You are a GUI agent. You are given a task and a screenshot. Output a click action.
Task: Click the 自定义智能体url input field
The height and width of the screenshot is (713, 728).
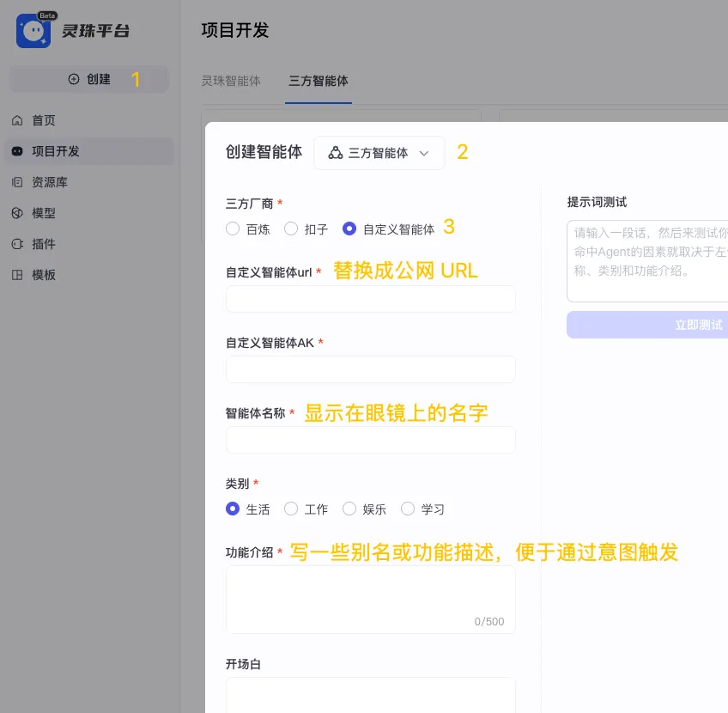tap(370, 298)
